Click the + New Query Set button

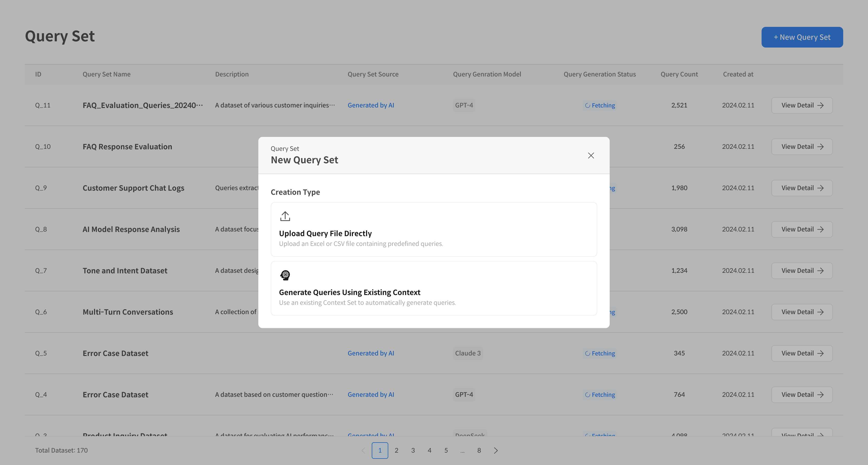click(x=802, y=37)
